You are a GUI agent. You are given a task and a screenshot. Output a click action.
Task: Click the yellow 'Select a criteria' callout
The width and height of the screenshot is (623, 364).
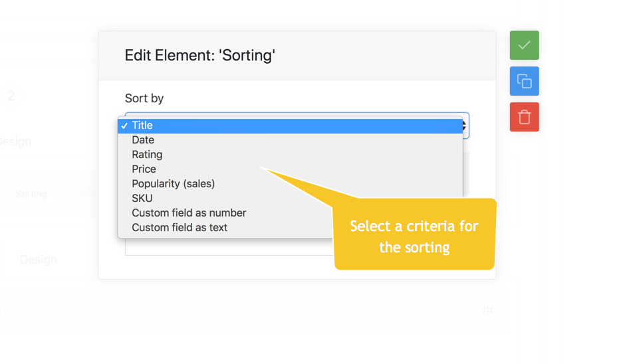414,236
